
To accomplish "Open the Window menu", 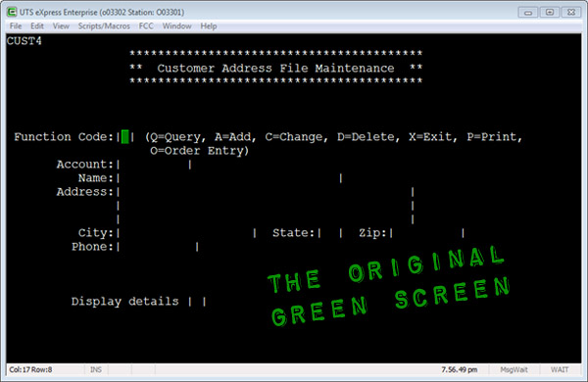I will coord(176,25).
